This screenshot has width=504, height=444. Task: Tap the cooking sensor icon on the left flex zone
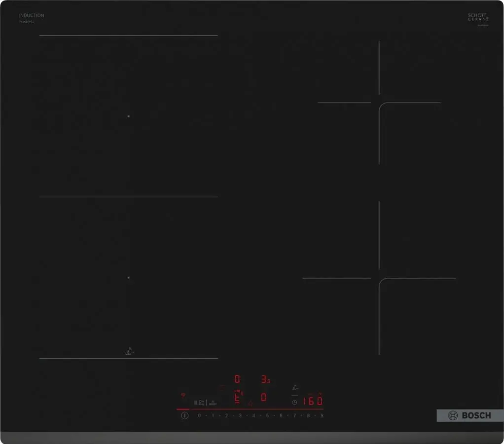(x=129, y=351)
